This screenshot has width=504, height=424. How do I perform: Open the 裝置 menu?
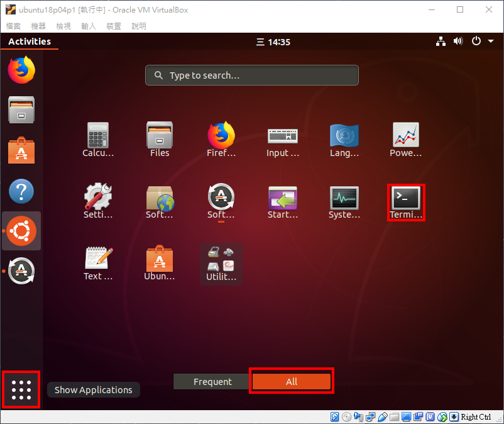tap(114, 26)
